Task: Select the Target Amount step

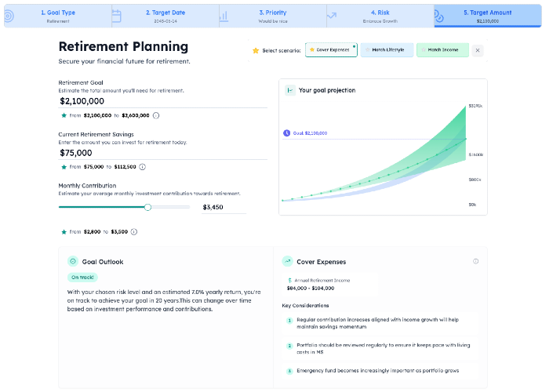Action: tap(488, 16)
